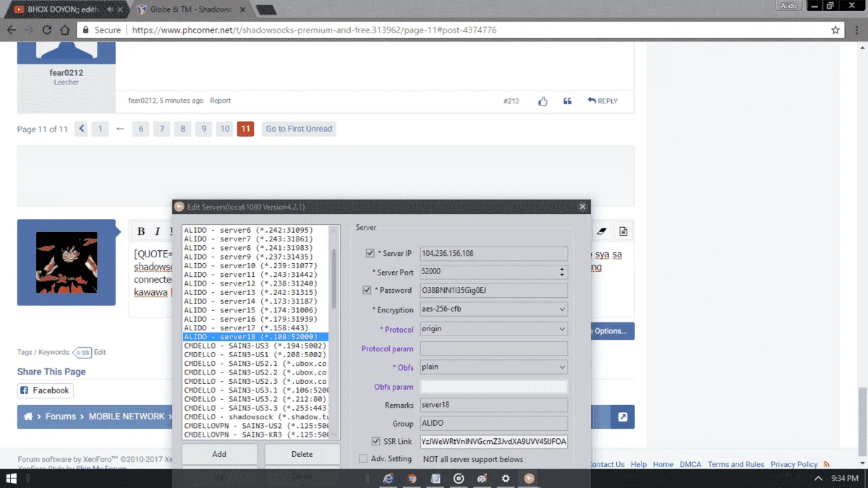Select ALIDO - server6 in the server list

point(255,230)
